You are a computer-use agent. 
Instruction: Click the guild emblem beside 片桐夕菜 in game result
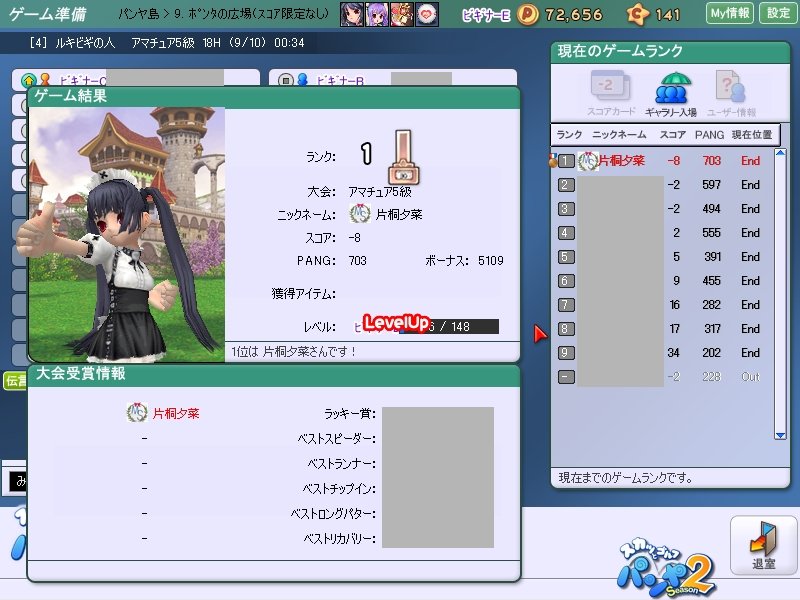click(x=360, y=213)
